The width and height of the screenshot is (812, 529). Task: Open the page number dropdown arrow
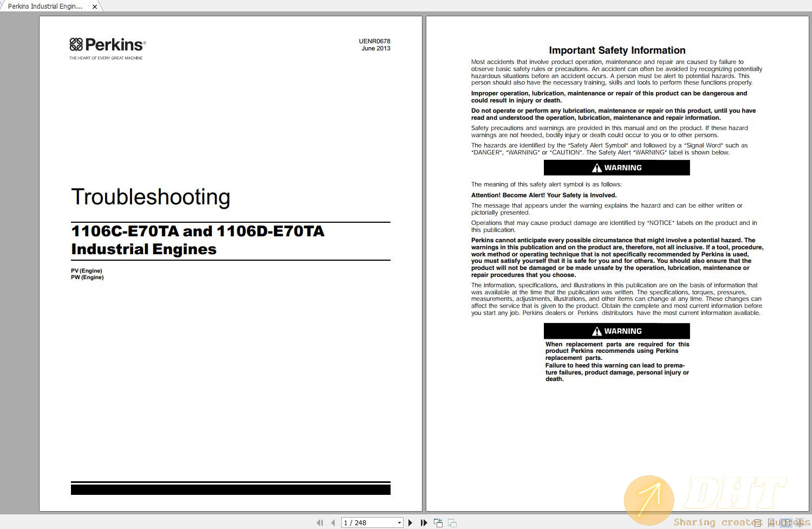[399, 523]
